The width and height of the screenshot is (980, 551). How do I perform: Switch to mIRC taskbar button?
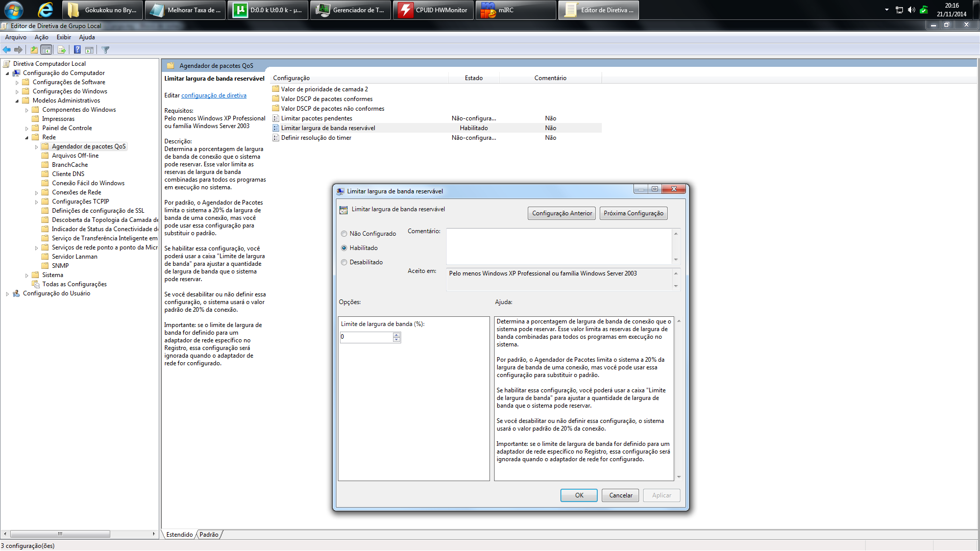point(517,10)
